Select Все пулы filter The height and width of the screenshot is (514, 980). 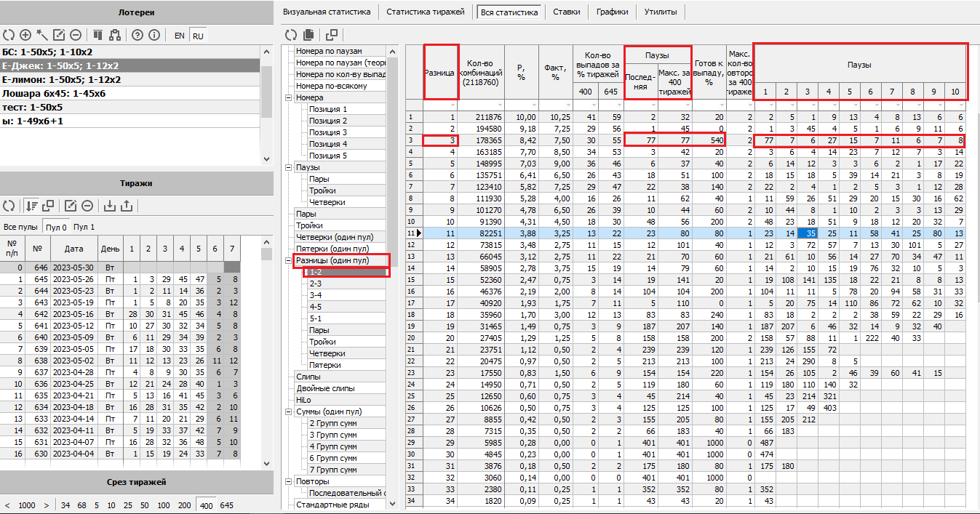[20, 228]
